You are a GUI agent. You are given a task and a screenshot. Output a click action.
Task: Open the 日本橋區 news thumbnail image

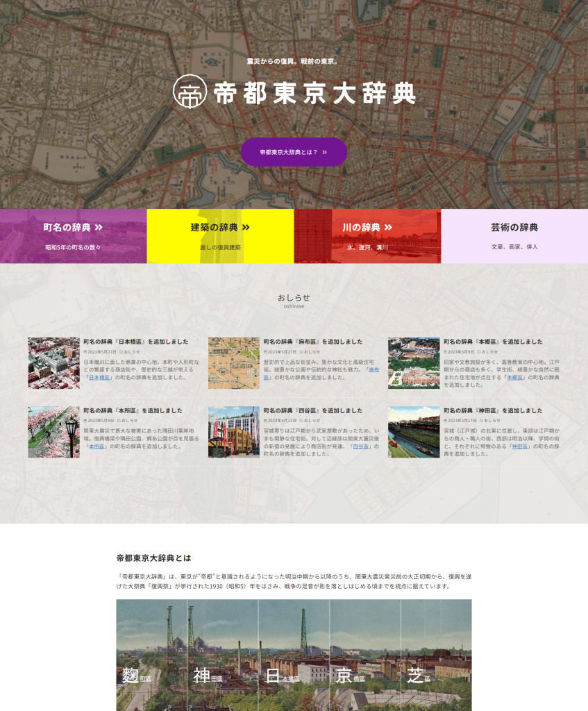(x=53, y=363)
